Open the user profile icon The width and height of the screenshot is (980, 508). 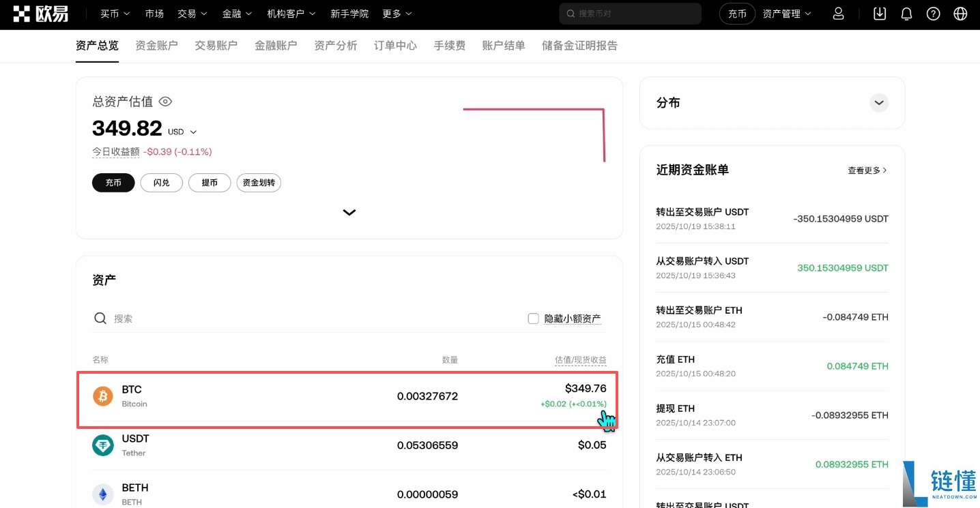(x=839, y=14)
